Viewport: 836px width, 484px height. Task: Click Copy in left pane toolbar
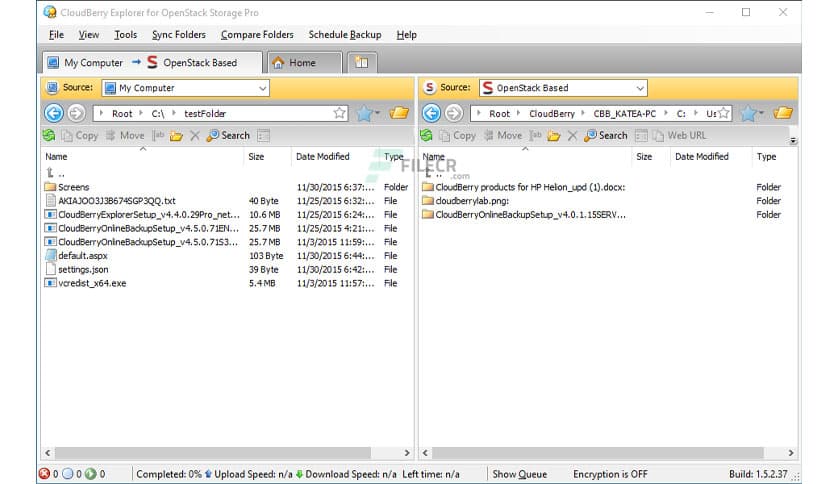pos(80,135)
